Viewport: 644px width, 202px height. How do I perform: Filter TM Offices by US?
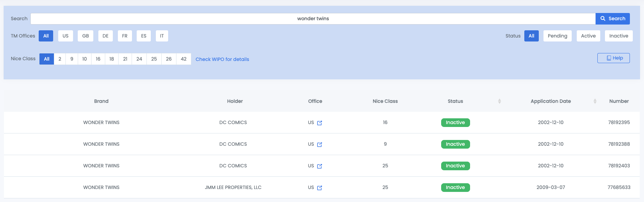pos(65,36)
